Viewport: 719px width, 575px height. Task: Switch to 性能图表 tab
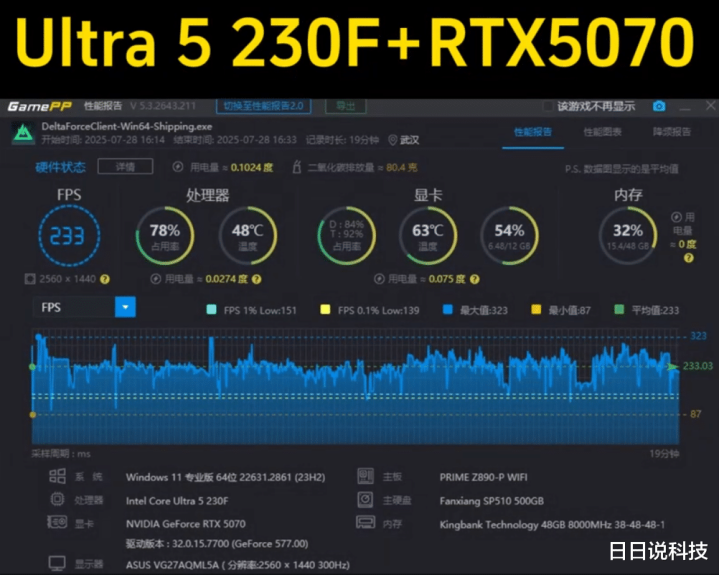pos(603,132)
